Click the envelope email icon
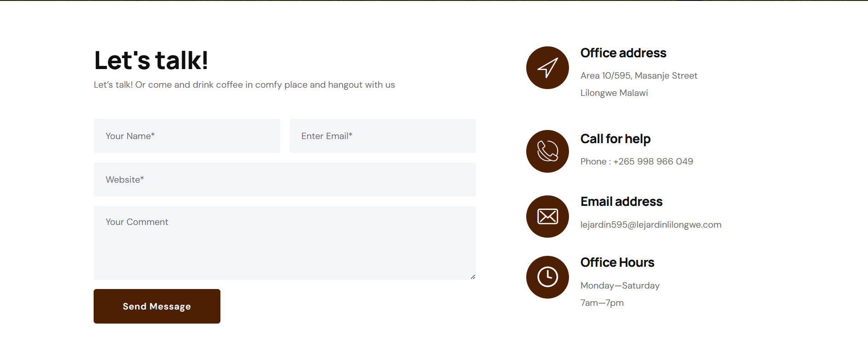Viewport: 868px width, 359px height. tap(547, 216)
